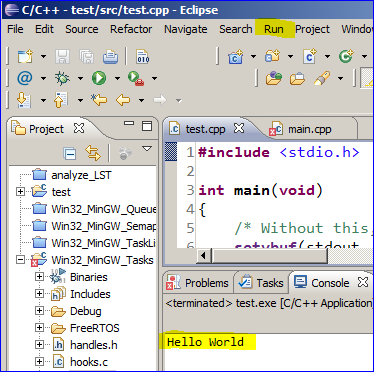
Task: Open the Refactor menu
Action: (131, 29)
